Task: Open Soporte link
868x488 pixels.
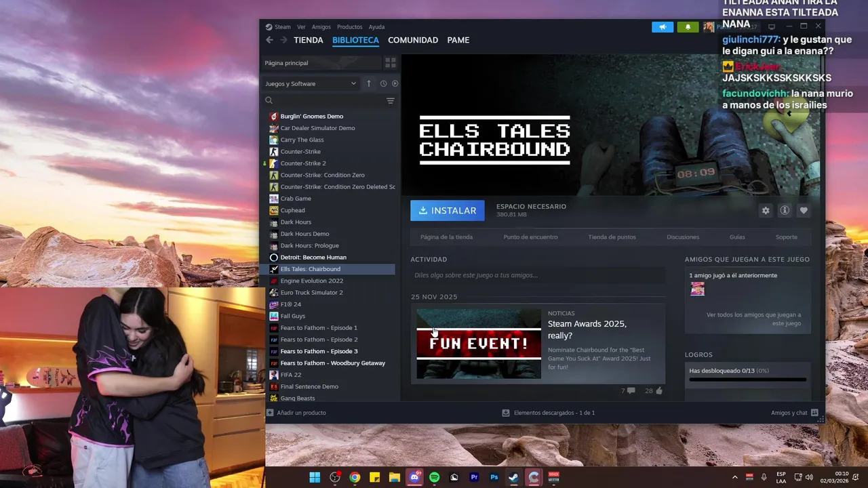Action: pos(787,237)
